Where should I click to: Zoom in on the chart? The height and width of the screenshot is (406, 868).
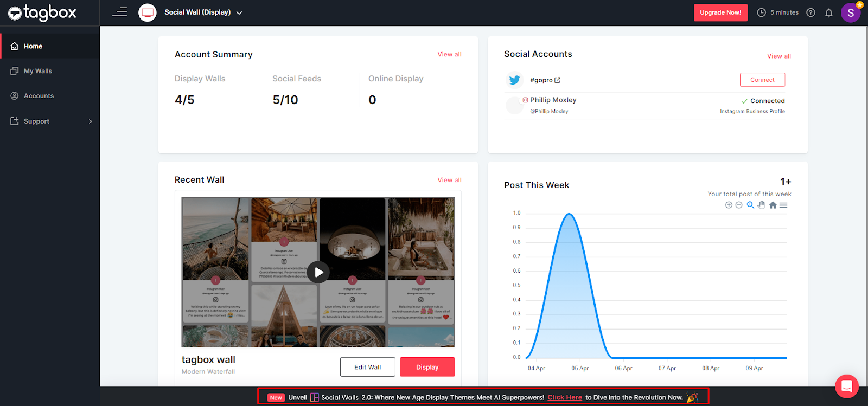tap(729, 205)
